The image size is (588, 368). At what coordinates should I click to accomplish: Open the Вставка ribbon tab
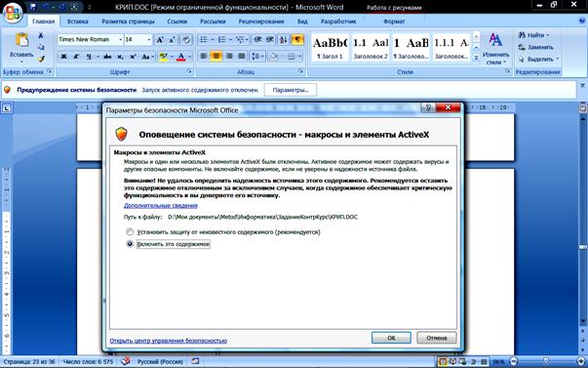click(78, 21)
